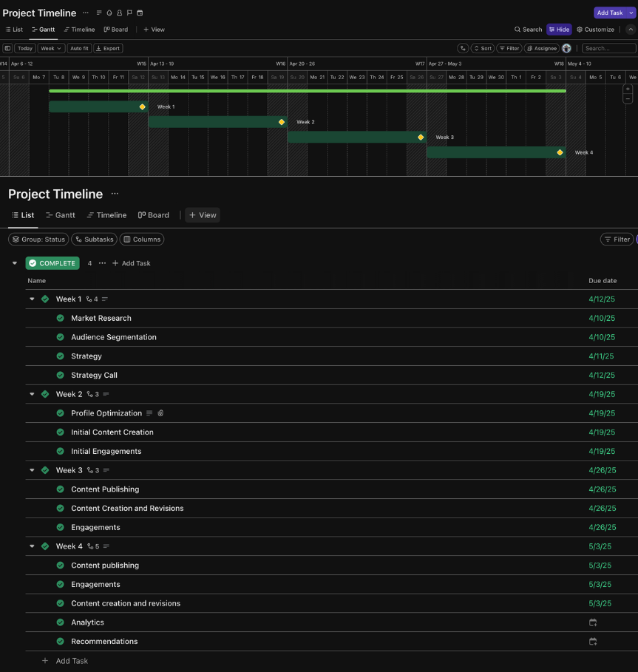Click the Week 4 milestone diamond marker
Viewport: 638px width, 672px height.
pos(560,152)
